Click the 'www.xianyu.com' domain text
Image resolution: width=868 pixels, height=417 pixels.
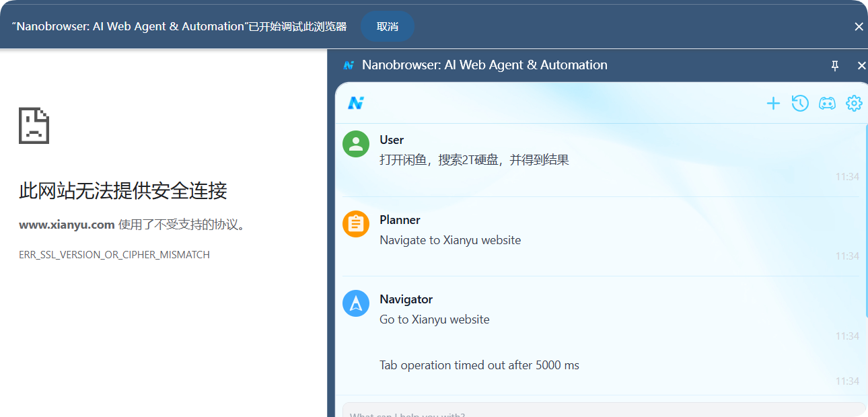pyautogui.click(x=67, y=225)
